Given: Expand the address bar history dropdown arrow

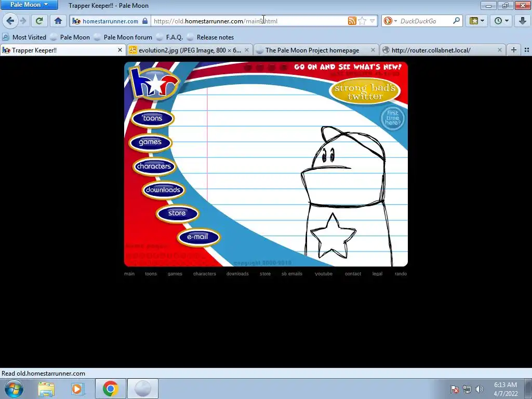Looking at the screenshot, I should coord(372,21).
